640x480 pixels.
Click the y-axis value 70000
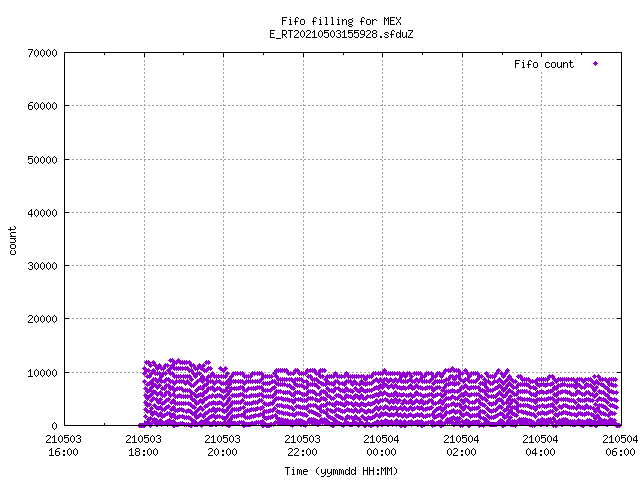tap(42, 53)
